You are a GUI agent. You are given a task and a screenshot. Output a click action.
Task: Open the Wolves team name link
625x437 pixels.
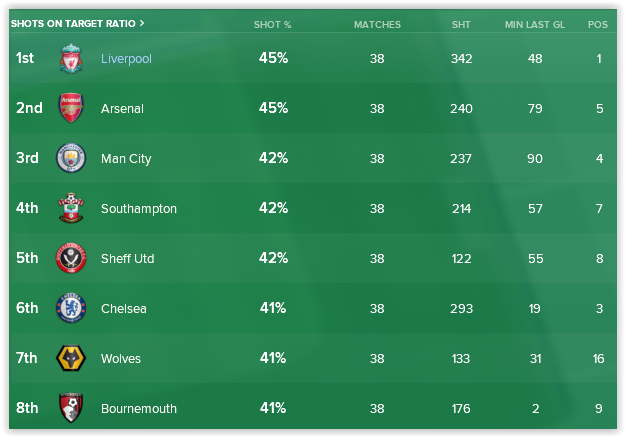121,359
